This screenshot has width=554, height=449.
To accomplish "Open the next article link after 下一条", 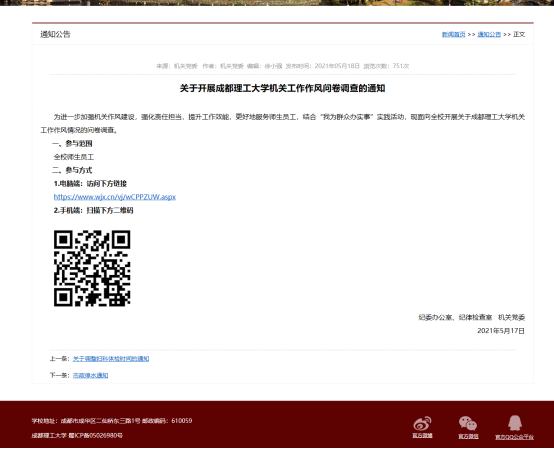I will coord(90,375).
